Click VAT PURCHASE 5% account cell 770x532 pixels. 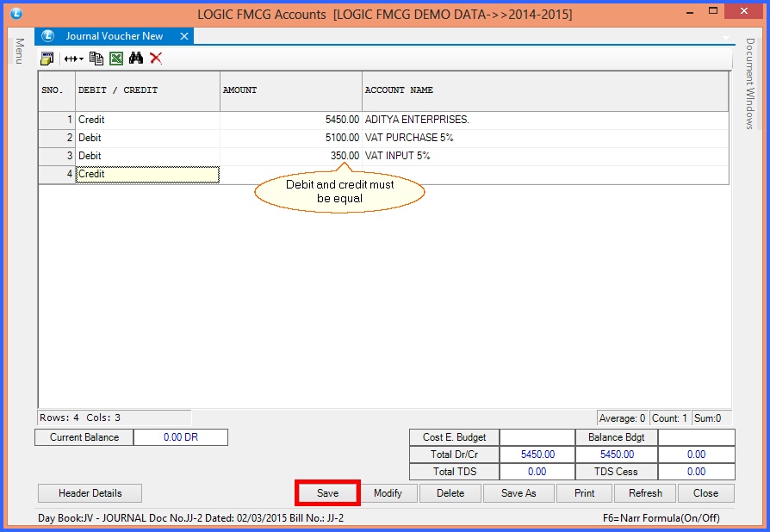click(x=545, y=138)
